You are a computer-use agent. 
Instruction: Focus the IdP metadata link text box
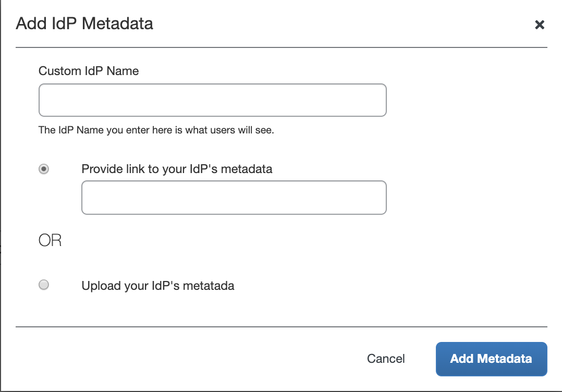pos(234,198)
